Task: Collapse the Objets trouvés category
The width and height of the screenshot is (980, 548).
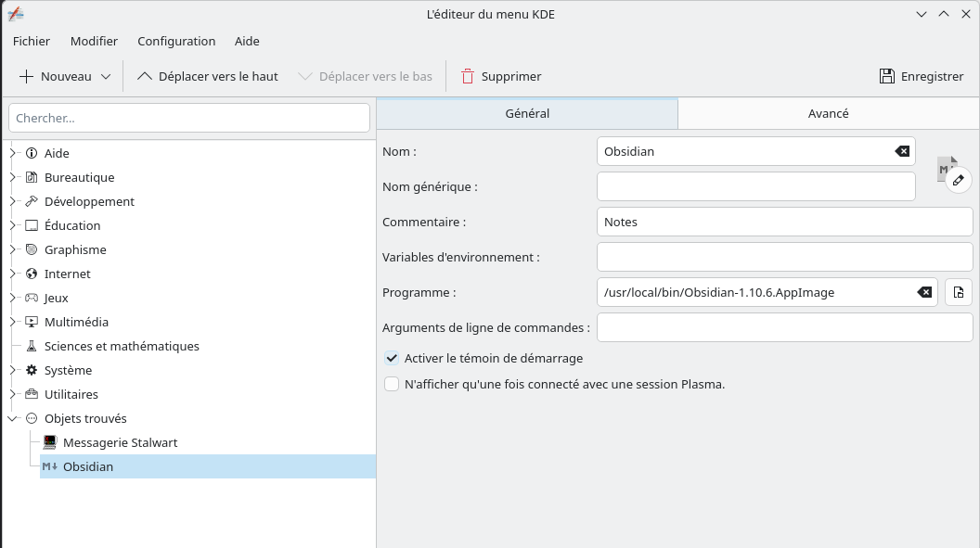Action: (13, 418)
